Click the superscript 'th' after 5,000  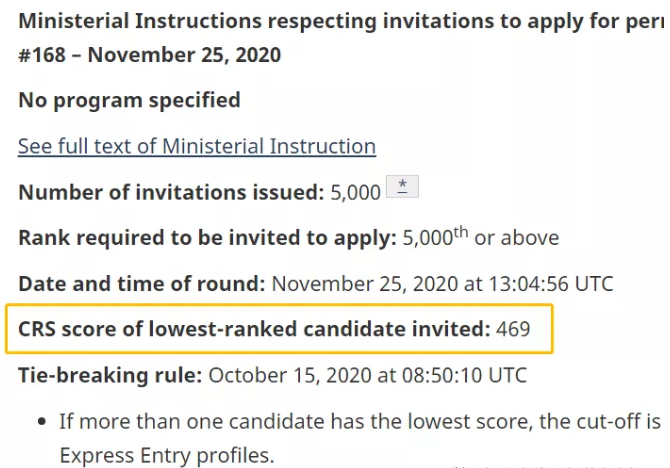(x=461, y=231)
